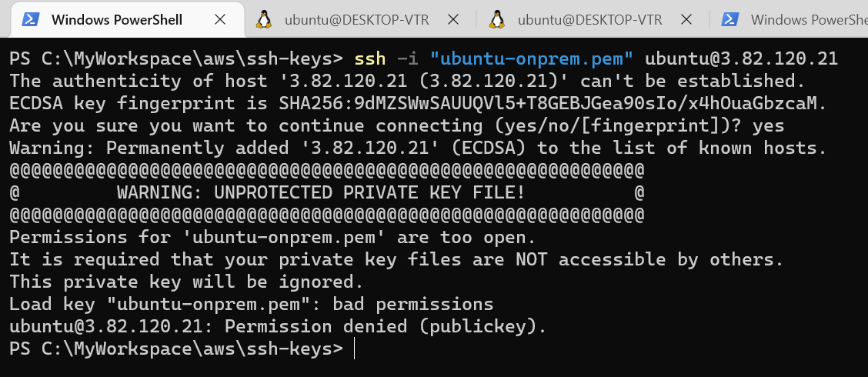868x377 pixels.
Task: Click the PowerShell icon on the first tab
Action: (30, 19)
